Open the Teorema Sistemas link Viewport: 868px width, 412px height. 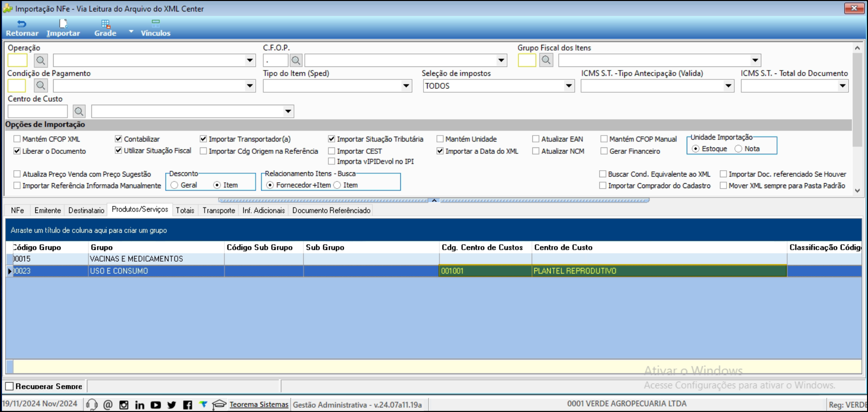[259, 405]
